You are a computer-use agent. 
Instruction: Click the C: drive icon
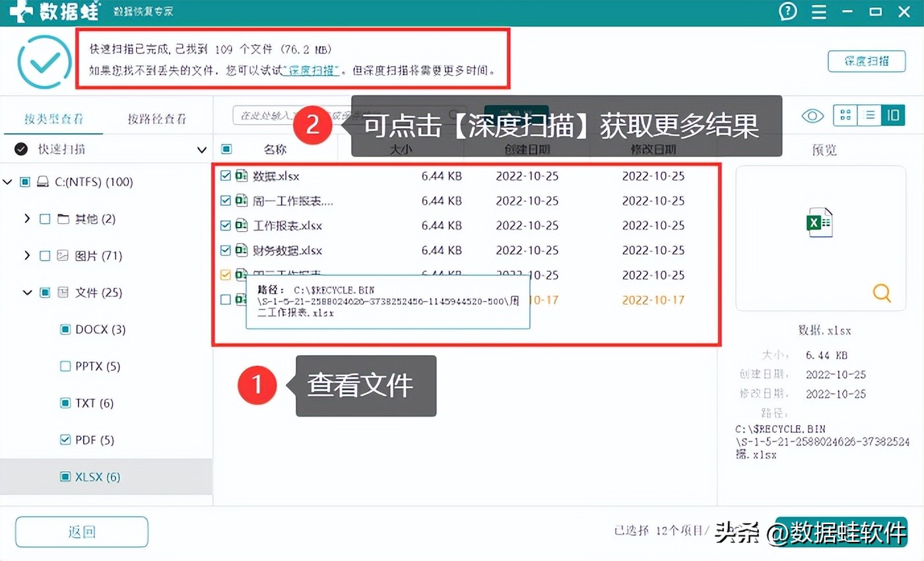43,181
